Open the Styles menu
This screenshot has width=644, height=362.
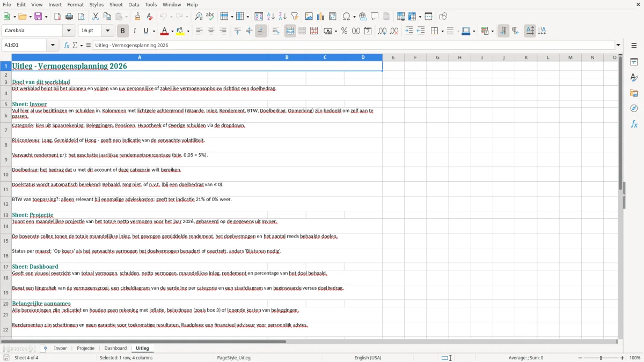coord(97,4)
